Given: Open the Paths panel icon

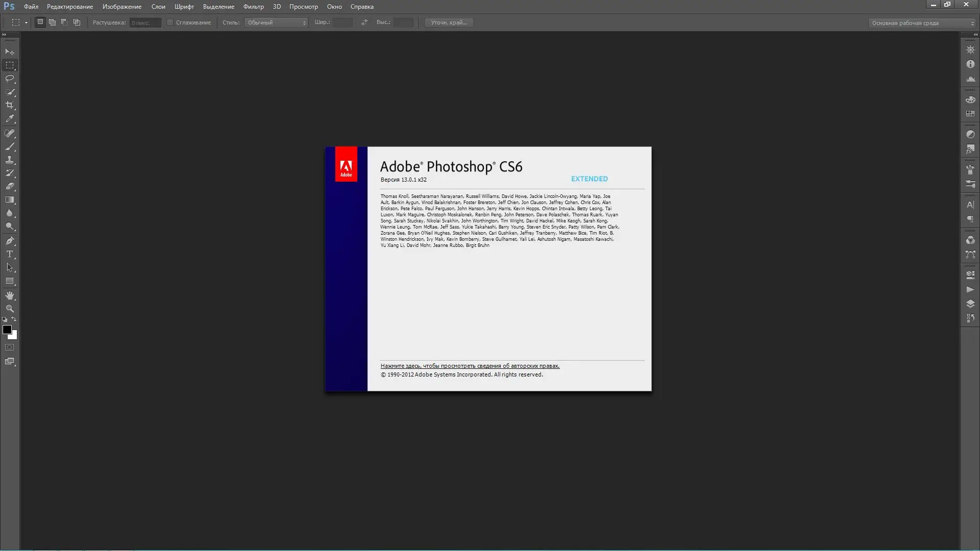Looking at the screenshot, I should coord(970,254).
